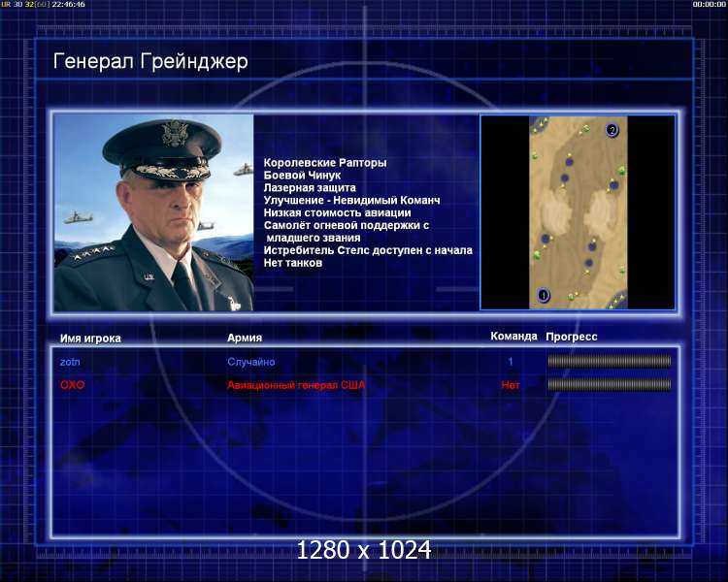Screen dimensions: 728x582
Task: Click the text "Низкая стоимость авиации"
Action: pos(338,213)
